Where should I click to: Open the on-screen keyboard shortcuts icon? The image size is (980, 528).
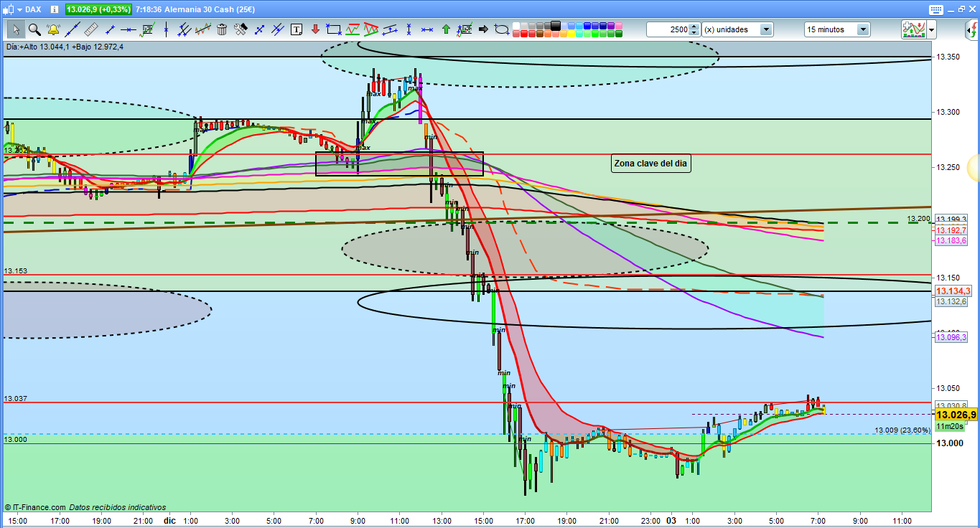coord(935,9)
